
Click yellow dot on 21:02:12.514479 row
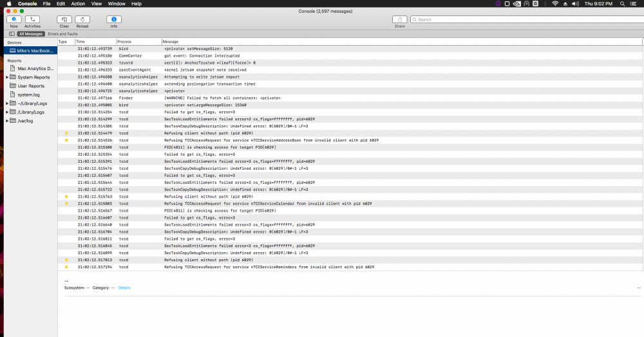pyautogui.click(x=66, y=133)
